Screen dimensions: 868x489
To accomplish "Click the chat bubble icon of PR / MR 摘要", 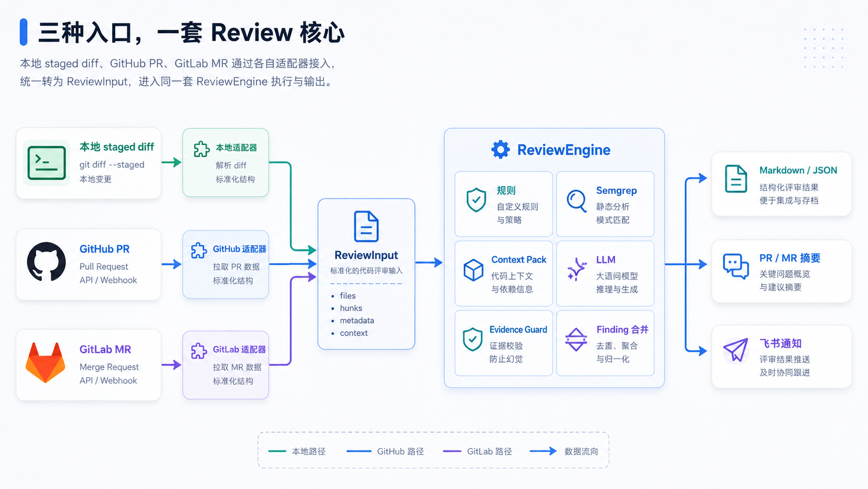I will tap(736, 266).
